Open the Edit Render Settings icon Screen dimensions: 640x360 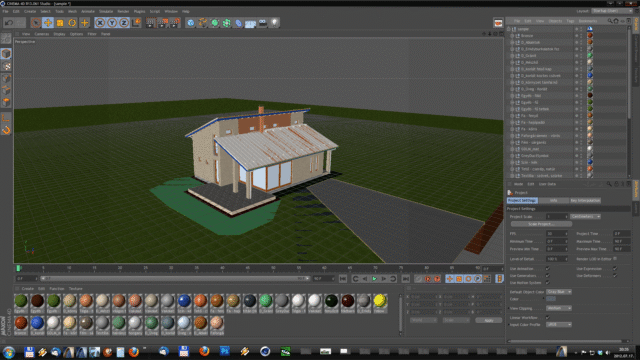pyautogui.click(x=175, y=23)
